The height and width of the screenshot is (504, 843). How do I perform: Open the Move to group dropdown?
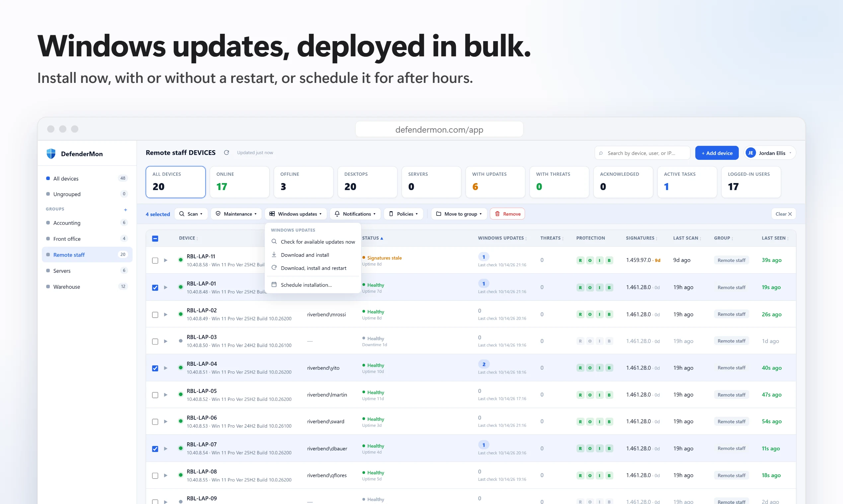[x=459, y=214]
